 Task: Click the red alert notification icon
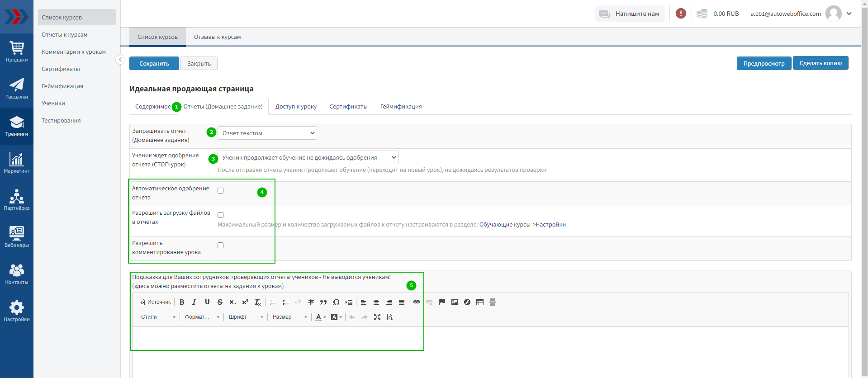point(681,14)
